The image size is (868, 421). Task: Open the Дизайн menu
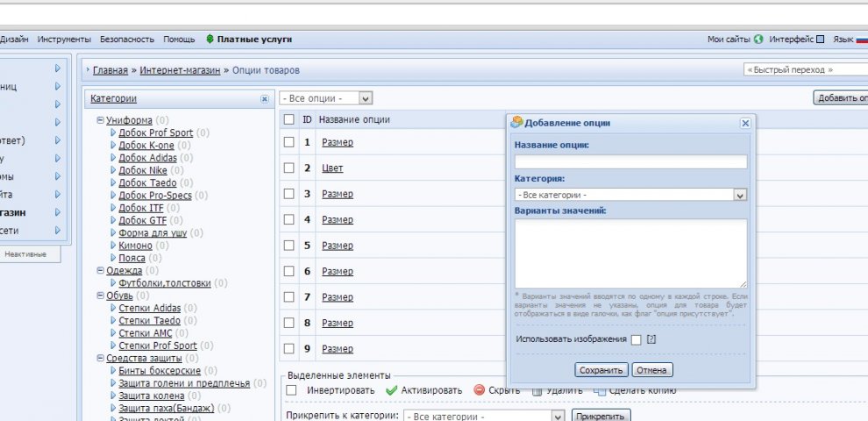pos(14,39)
